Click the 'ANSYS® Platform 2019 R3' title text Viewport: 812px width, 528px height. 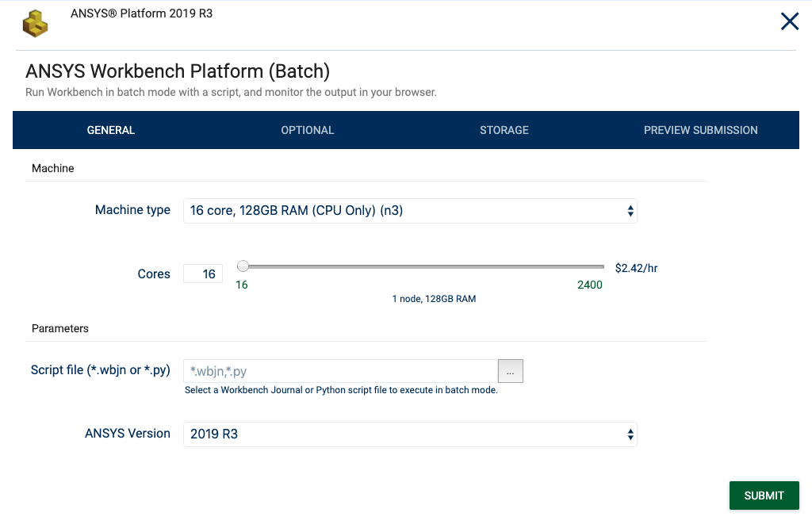(141, 13)
